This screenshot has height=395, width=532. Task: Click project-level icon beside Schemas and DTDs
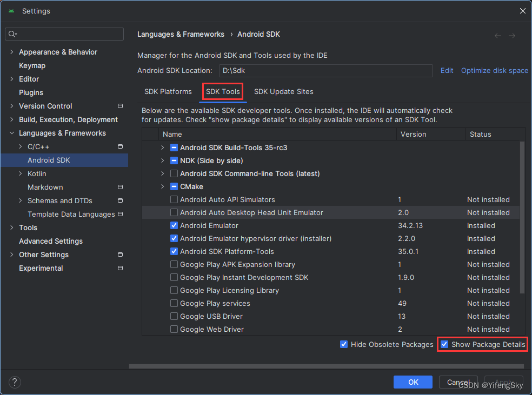(120, 200)
